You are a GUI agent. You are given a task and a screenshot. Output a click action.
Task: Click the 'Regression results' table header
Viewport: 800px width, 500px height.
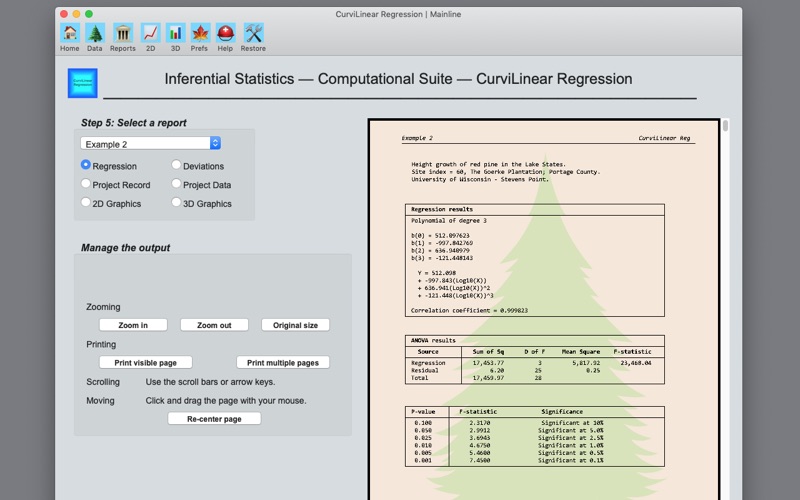[442, 209]
